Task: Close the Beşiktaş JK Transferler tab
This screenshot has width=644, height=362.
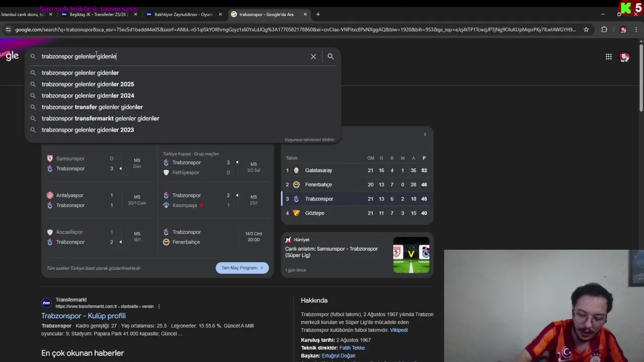Action: tap(135, 14)
